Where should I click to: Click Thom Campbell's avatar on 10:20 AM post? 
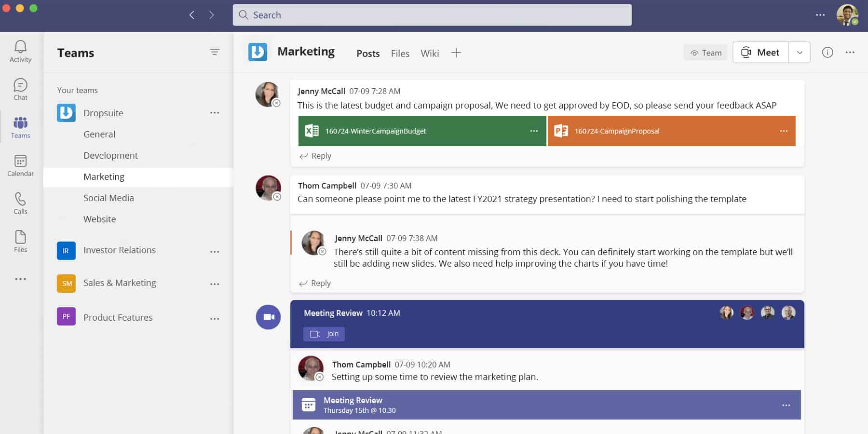[311, 368]
